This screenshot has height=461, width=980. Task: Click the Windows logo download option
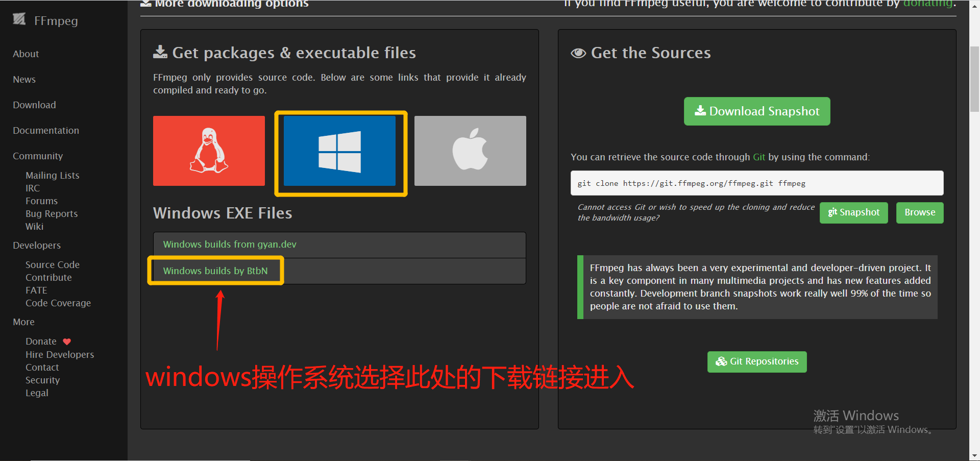tap(340, 153)
